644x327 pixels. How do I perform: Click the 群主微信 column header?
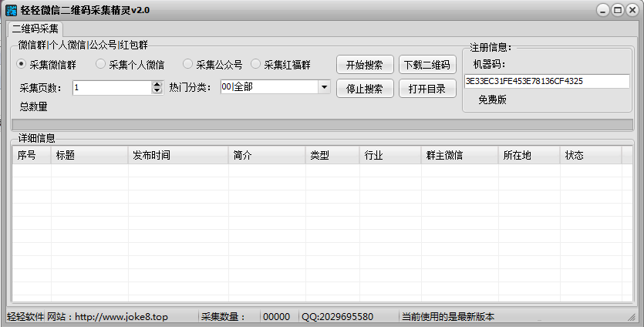tap(459, 155)
